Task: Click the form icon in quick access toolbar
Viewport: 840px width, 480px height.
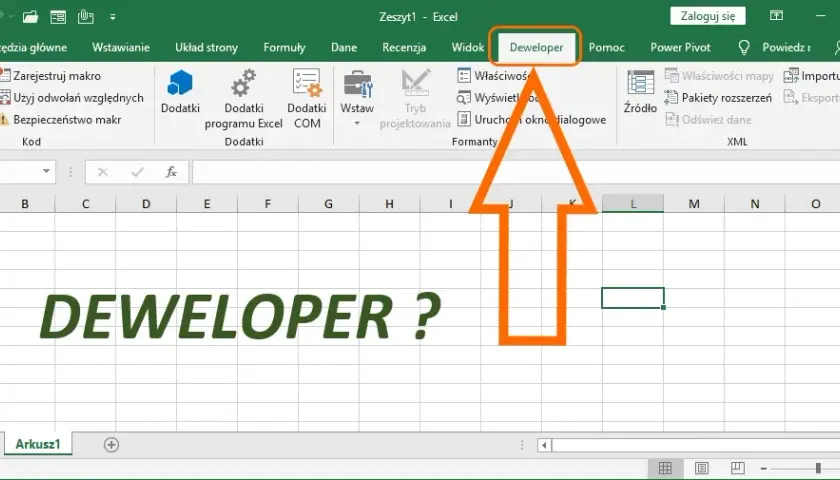Action: [58, 17]
